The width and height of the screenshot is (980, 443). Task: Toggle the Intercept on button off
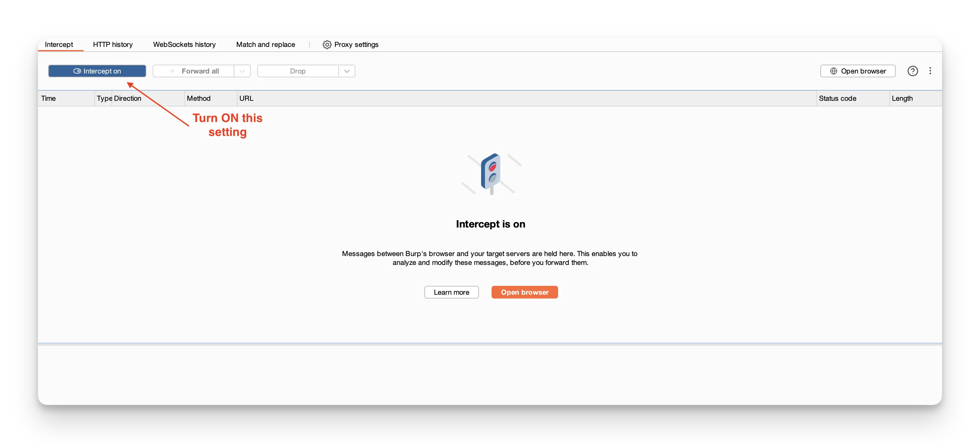click(x=97, y=71)
